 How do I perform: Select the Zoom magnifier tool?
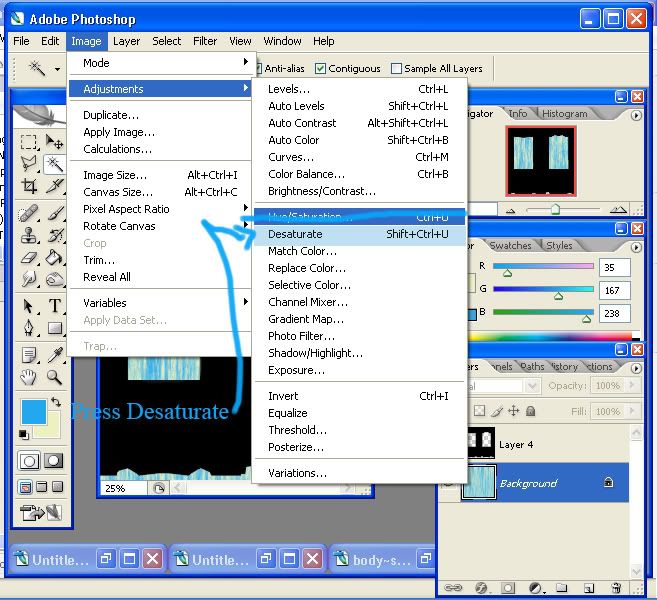[54, 377]
